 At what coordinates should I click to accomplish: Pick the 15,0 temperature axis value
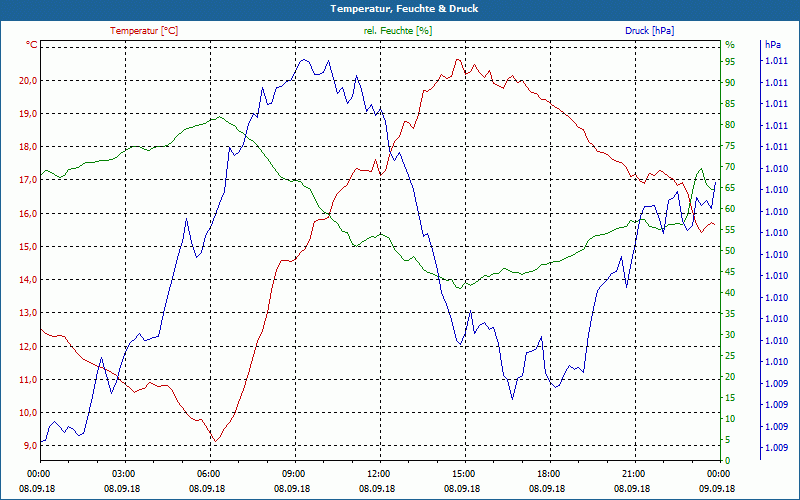28,246
